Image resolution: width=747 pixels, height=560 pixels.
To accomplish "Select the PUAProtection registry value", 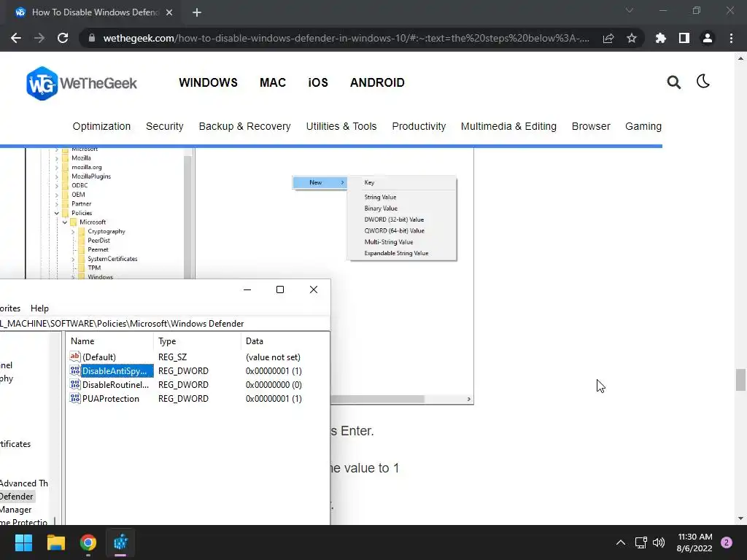I will tap(111, 399).
